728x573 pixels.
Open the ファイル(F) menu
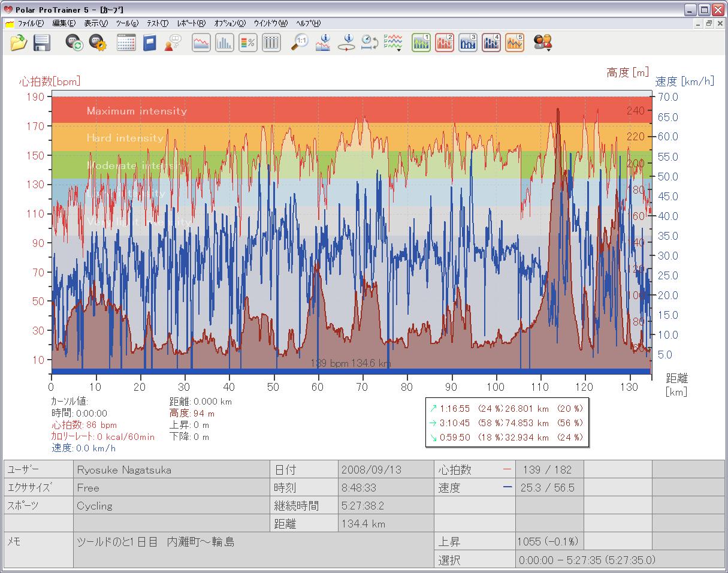click(x=31, y=23)
